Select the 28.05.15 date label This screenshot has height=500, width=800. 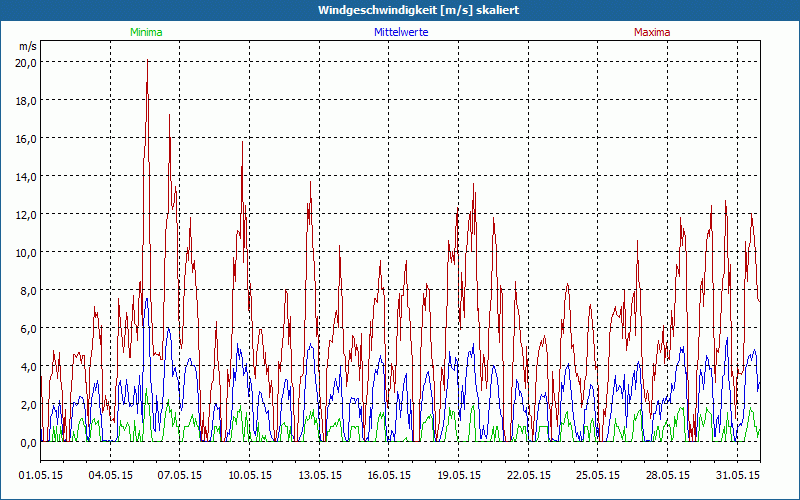click(668, 475)
